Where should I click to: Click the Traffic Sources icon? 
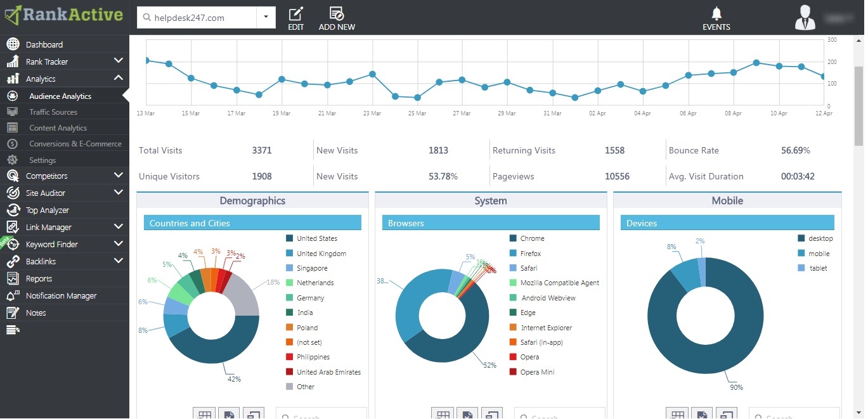click(13, 112)
